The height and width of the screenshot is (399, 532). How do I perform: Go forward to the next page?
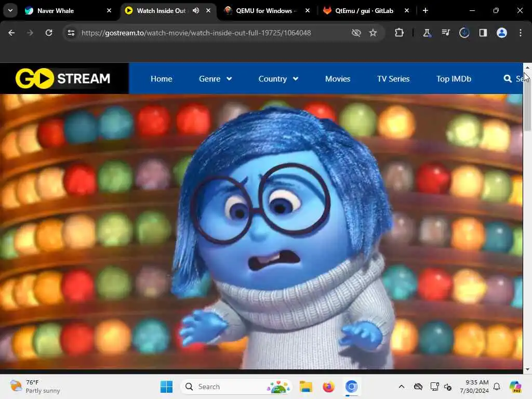[x=30, y=33]
